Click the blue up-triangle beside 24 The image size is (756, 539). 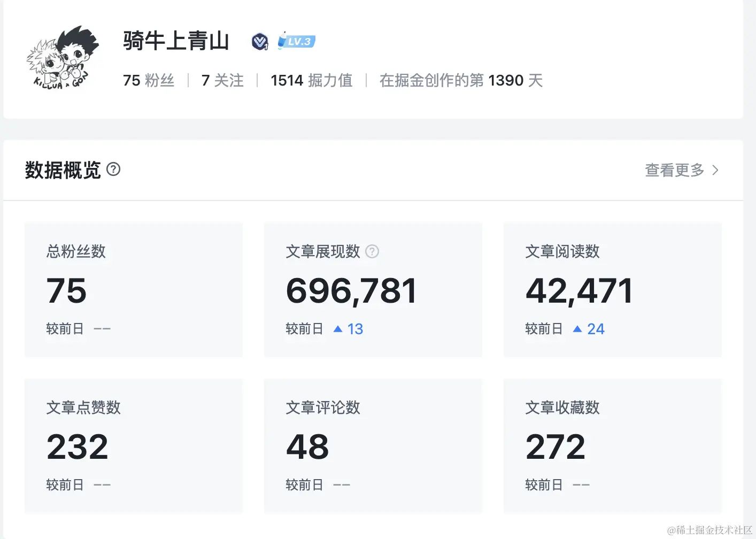click(x=577, y=329)
